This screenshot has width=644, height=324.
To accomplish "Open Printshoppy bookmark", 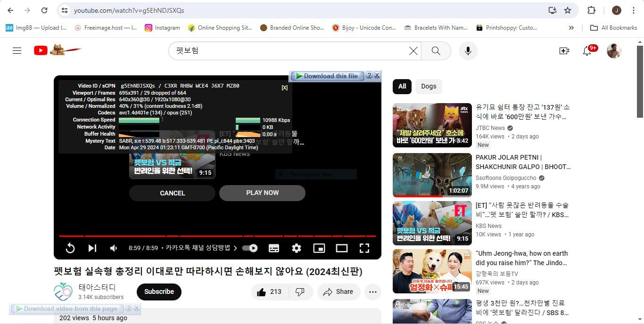I will pyautogui.click(x=507, y=28).
